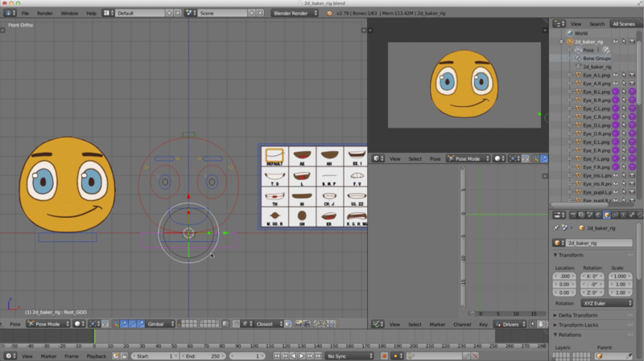Toggle render camera icon for Eye_A.R.png

[634, 83]
